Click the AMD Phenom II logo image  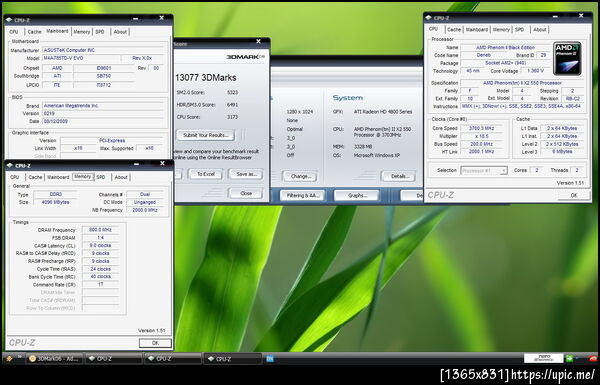(567, 58)
